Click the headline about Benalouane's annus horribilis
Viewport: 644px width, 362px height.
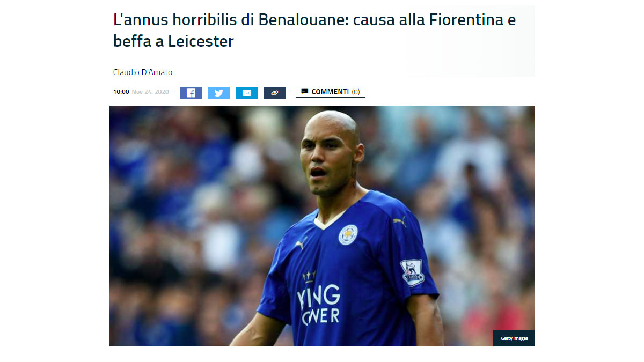pos(314,31)
